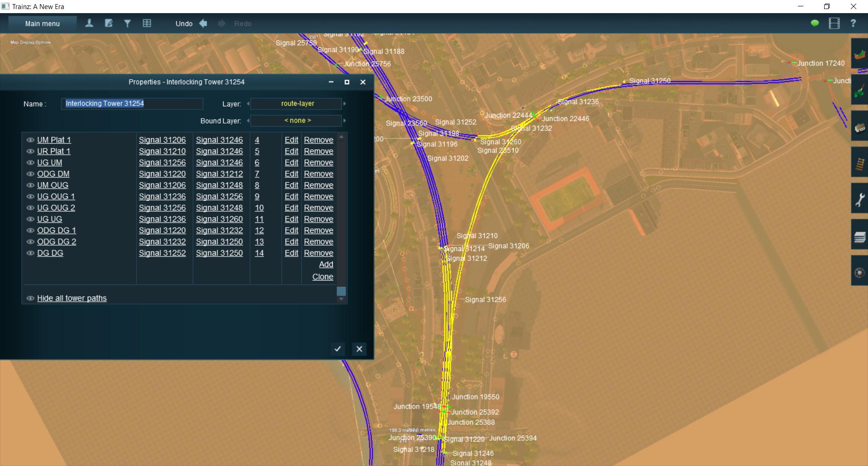Cancel properties with the X button at bottom

[359, 349]
